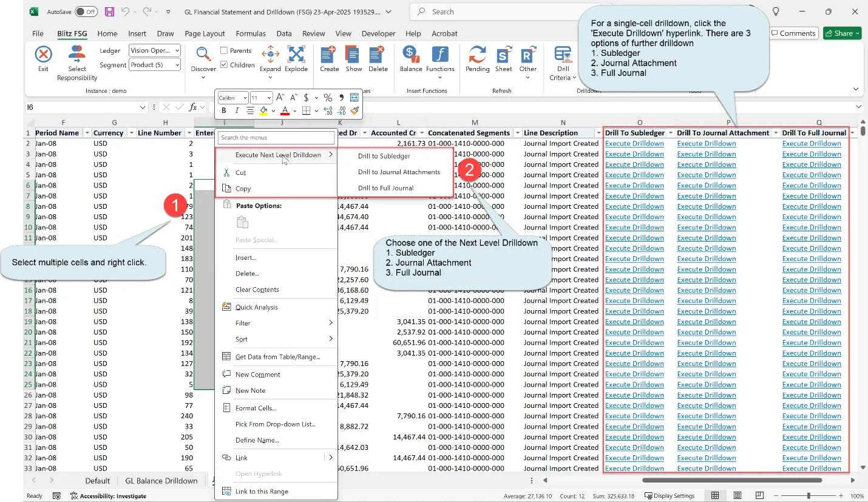Check the Parents checkbox
The image size is (868, 502).
click(224, 50)
